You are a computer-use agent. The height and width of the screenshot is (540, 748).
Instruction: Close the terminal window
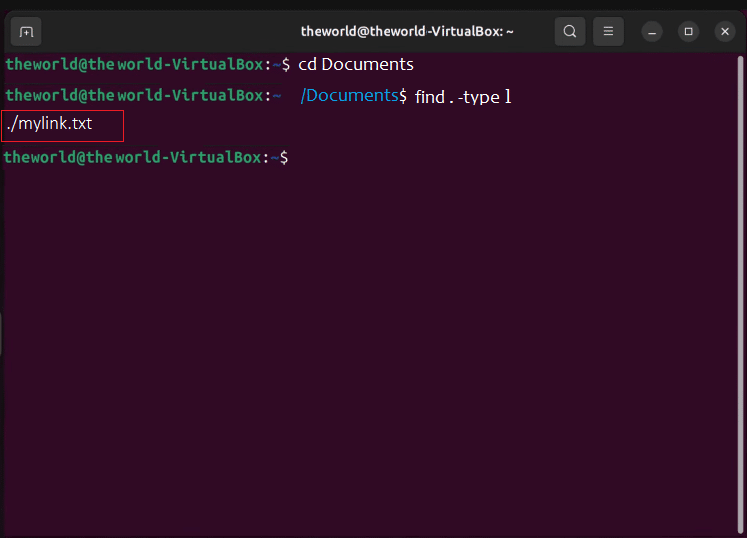coord(725,31)
